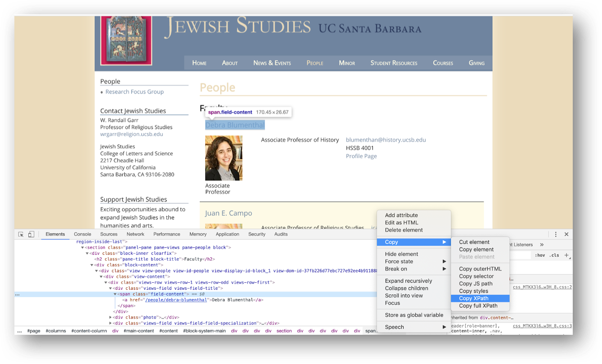The image size is (602, 364).
Task: Select Expand recursively
Action: pyautogui.click(x=413, y=281)
